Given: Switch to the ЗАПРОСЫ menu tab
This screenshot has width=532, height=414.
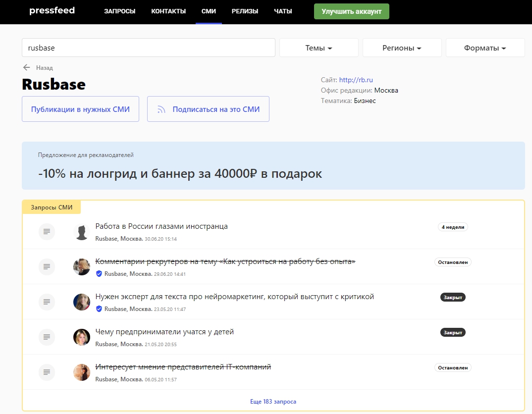Looking at the screenshot, I should pos(119,11).
